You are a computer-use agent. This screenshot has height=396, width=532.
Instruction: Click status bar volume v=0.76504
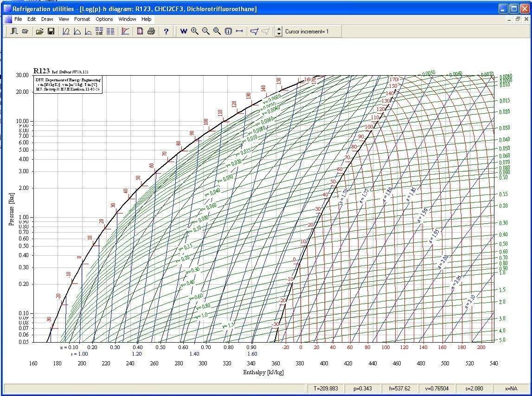click(436, 389)
